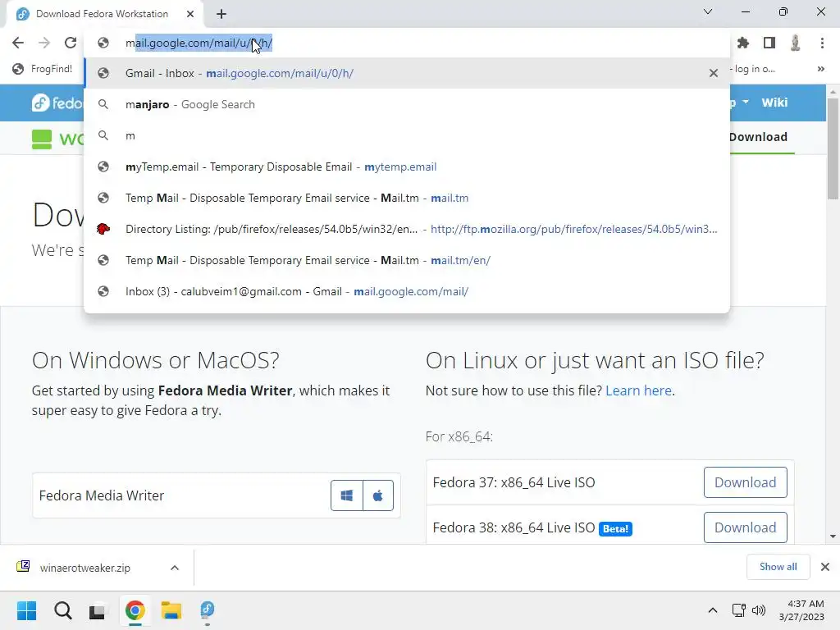Reload the page with the refresh icon
The image size is (840, 630).
71,43
